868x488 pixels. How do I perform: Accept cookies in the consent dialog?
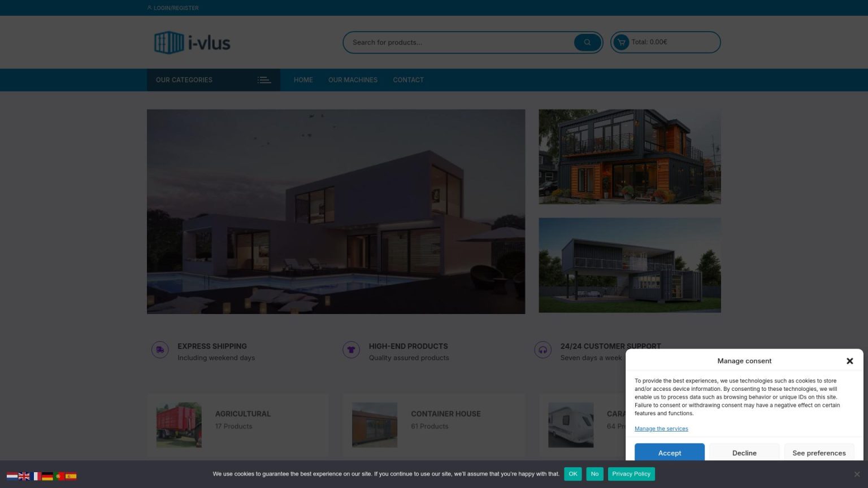coord(669,453)
